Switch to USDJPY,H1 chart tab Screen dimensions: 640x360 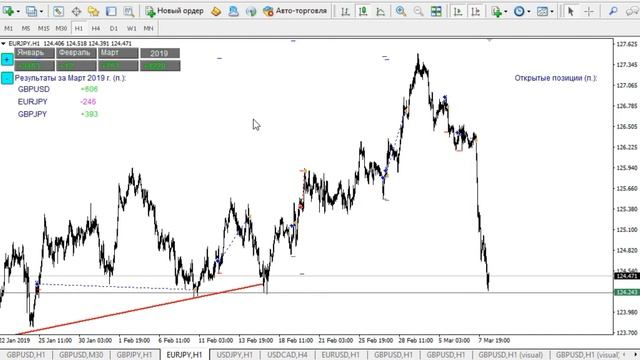tap(235, 355)
